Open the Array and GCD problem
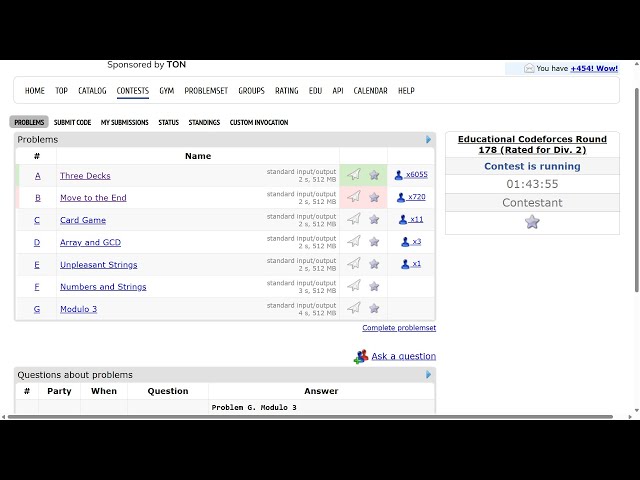Screen dimensions: 640x480 pyautogui.click(x=90, y=242)
